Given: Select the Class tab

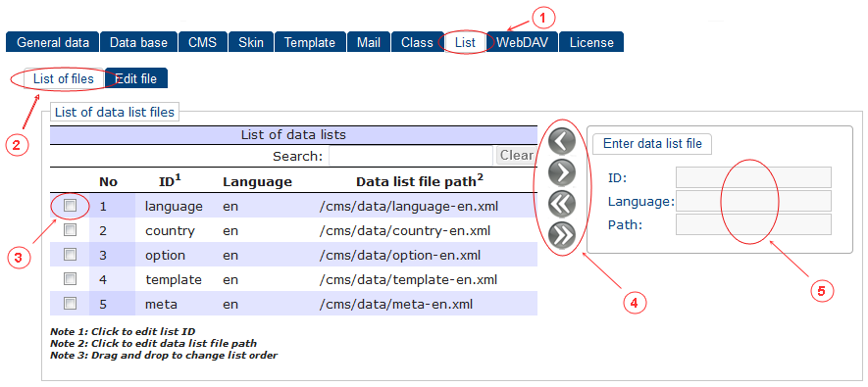Looking at the screenshot, I should (418, 42).
